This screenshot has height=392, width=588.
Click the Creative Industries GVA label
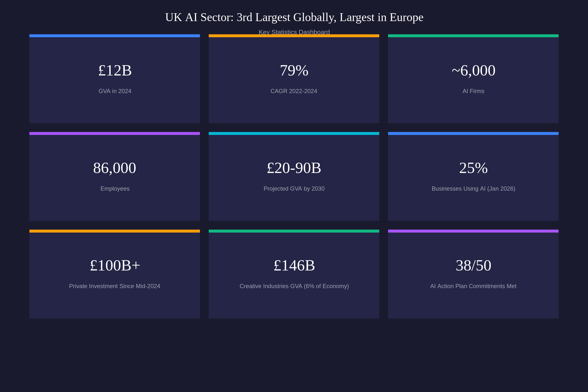(x=294, y=286)
